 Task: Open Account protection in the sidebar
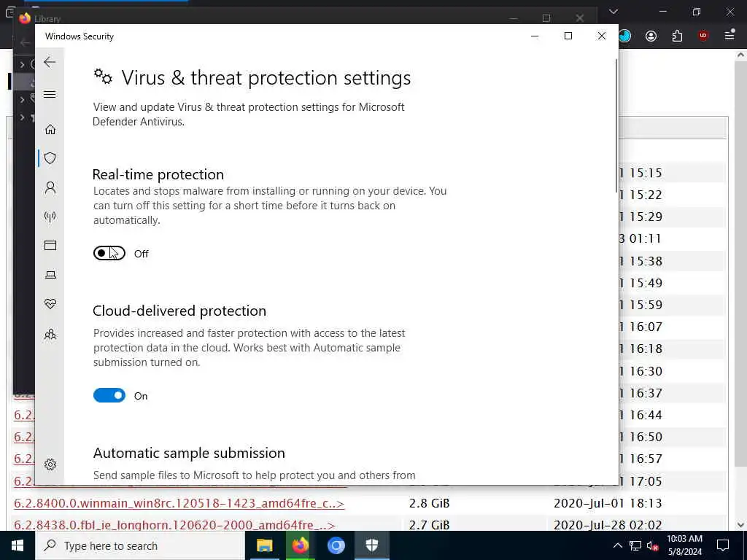point(50,187)
